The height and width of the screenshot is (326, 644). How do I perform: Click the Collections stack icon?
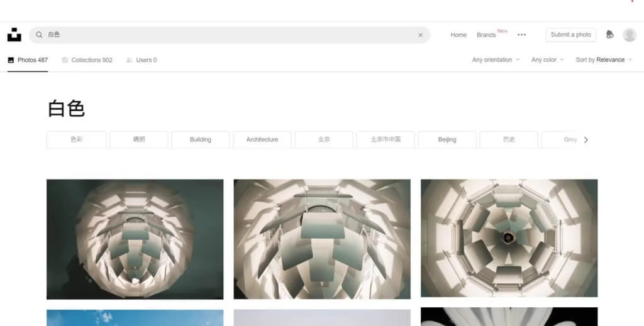65,60
